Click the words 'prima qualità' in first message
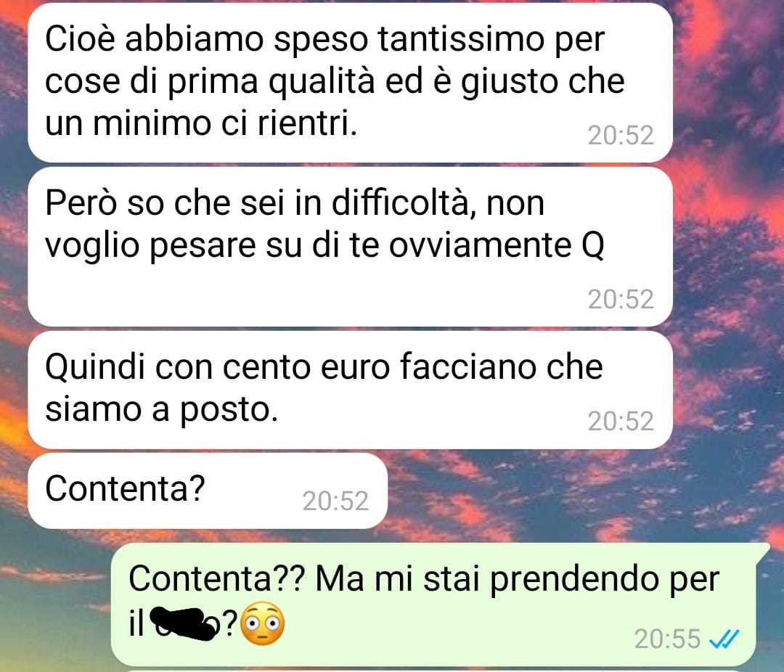 (271, 81)
